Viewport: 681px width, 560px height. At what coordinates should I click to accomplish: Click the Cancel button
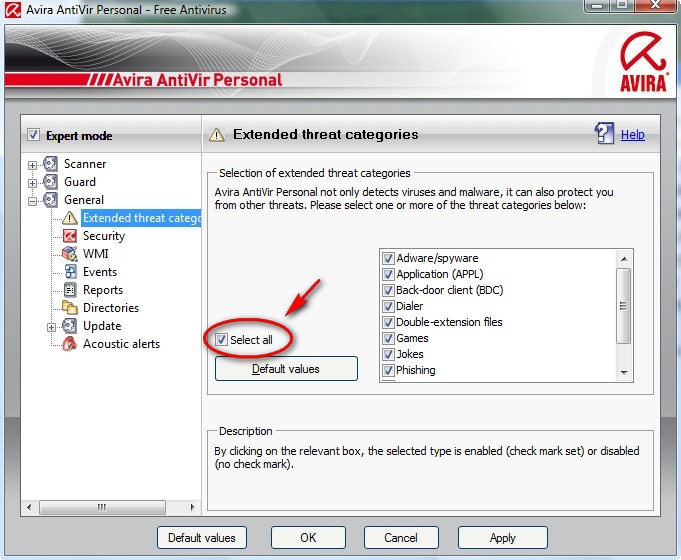(401, 537)
